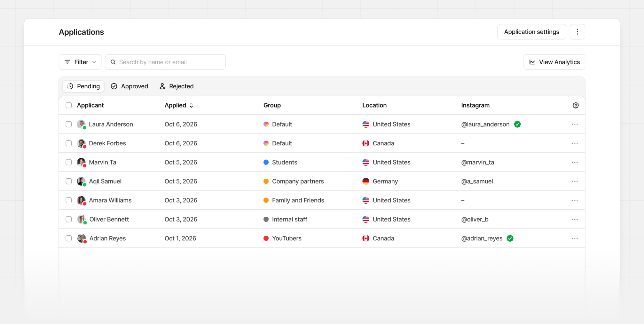
Task: Click the Canada flag in Derek Forbes row
Action: click(x=366, y=143)
